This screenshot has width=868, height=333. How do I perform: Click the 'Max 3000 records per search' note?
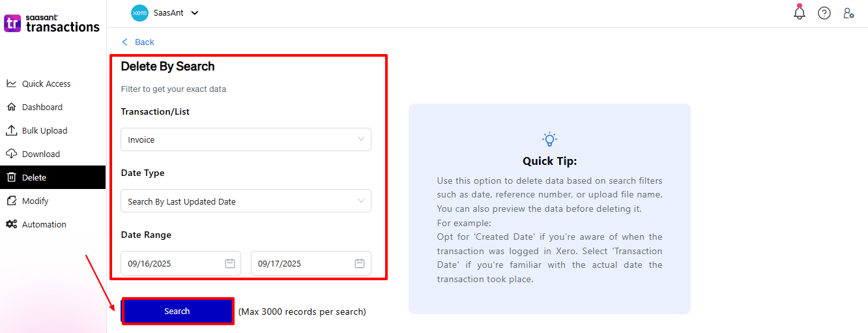302,311
